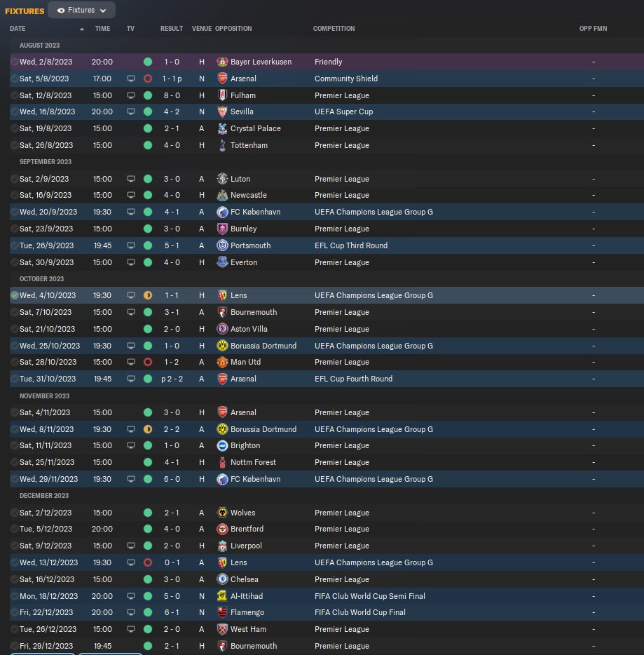Click the Wolves club badge
The height and width of the screenshot is (655, 644).
[x=222, y=513]
